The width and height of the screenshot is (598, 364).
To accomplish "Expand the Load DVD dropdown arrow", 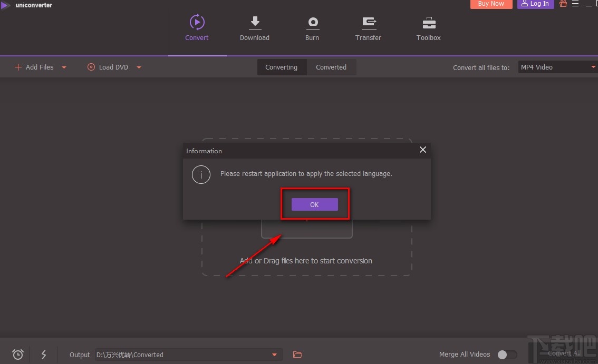I will [x=139, y=67].
